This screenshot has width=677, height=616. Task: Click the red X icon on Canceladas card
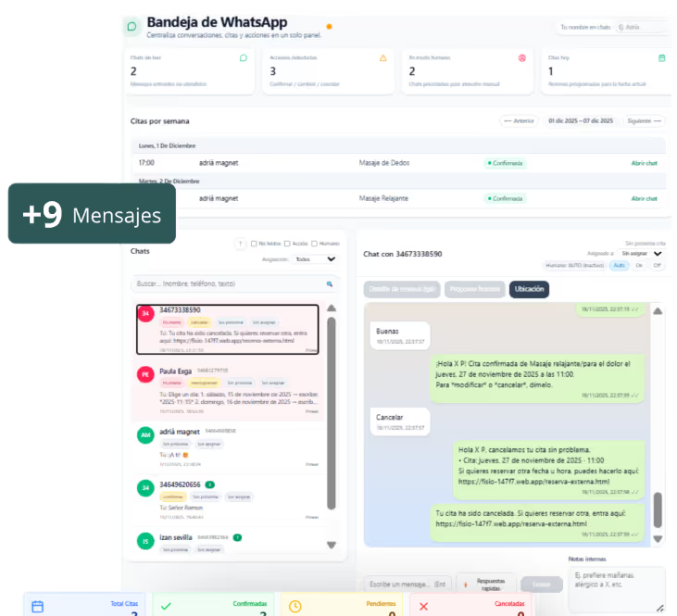(423, 607)
